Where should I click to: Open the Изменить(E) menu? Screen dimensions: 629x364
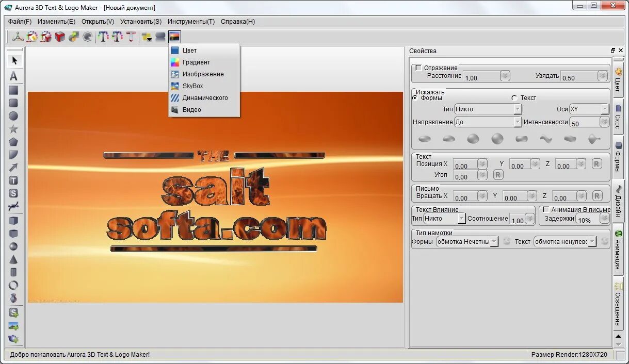[x=56, y=22]
